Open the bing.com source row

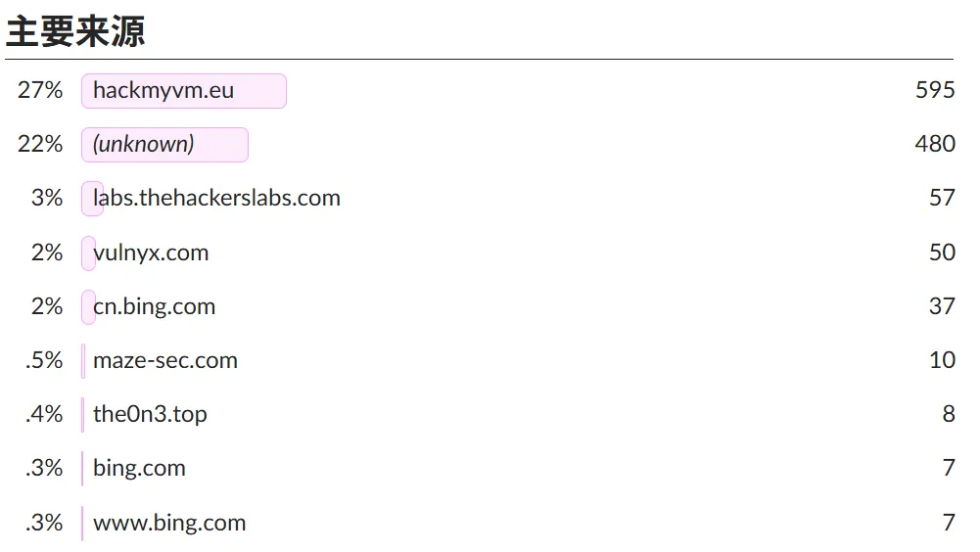pos(139,469)
